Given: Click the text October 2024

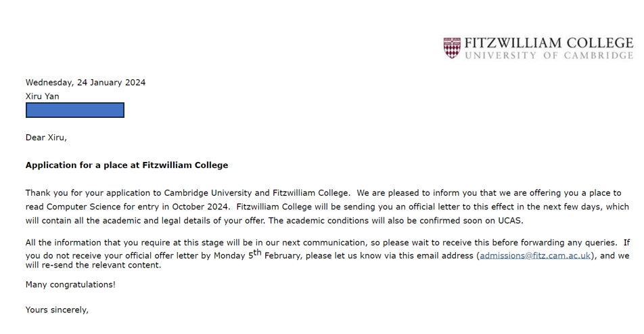Looking at the screenshot, I should [x=200, y=207].
